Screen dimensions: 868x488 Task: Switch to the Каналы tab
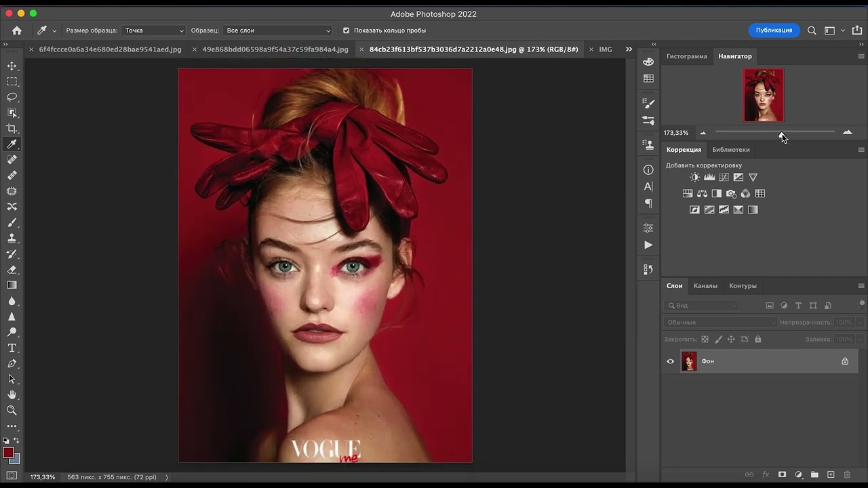click(x=705, y=286)
